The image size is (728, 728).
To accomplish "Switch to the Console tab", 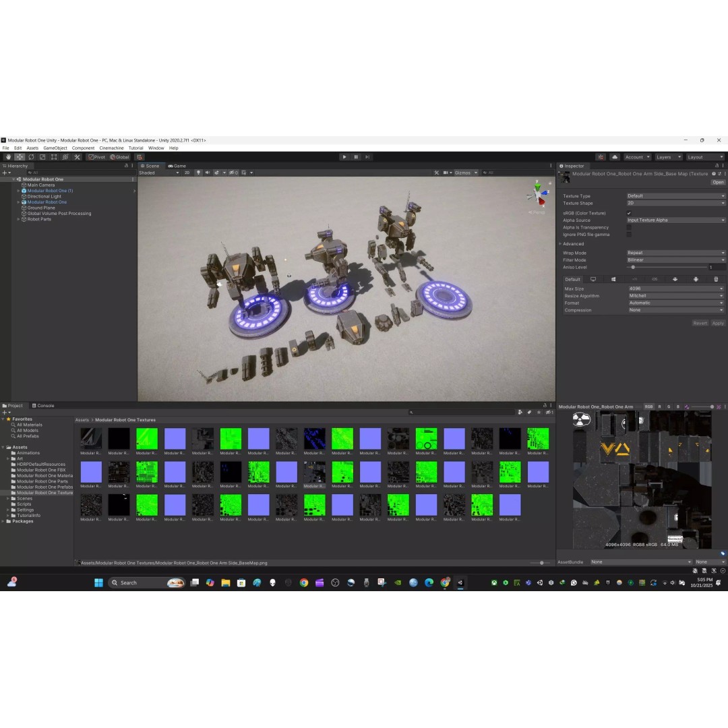I will pos(42,406).
